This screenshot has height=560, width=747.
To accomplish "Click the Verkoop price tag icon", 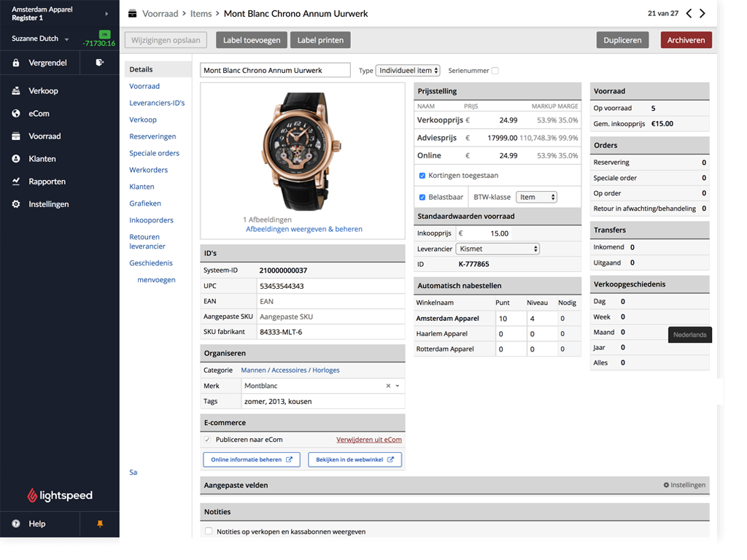I will [15, 91].
